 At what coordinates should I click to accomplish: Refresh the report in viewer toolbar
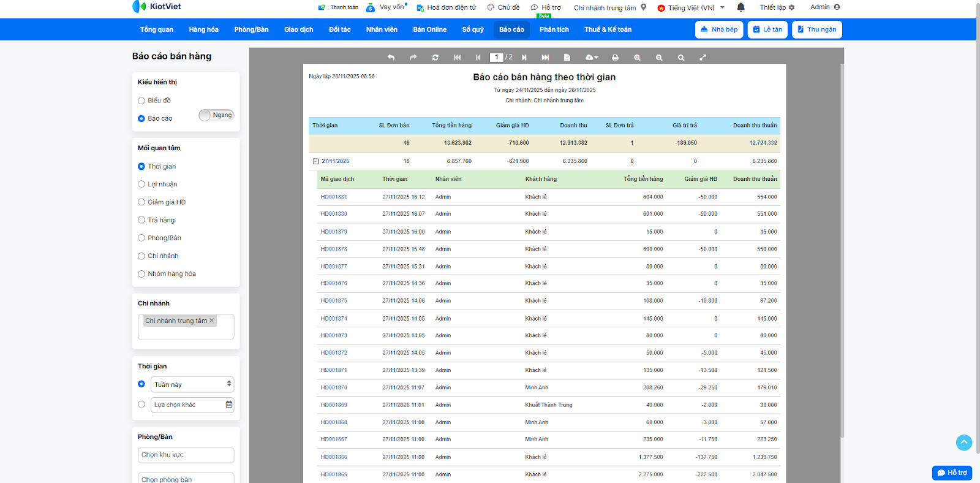[435, 58]
